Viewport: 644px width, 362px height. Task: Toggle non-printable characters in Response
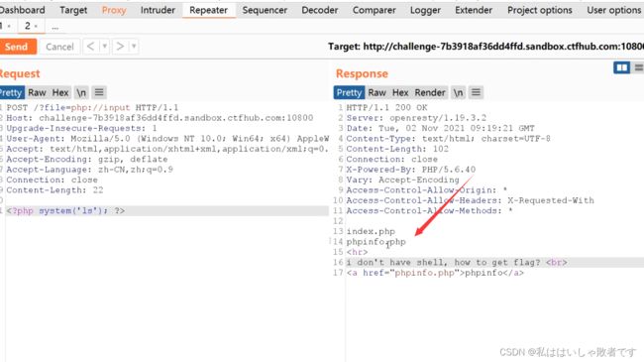point(458,92)
